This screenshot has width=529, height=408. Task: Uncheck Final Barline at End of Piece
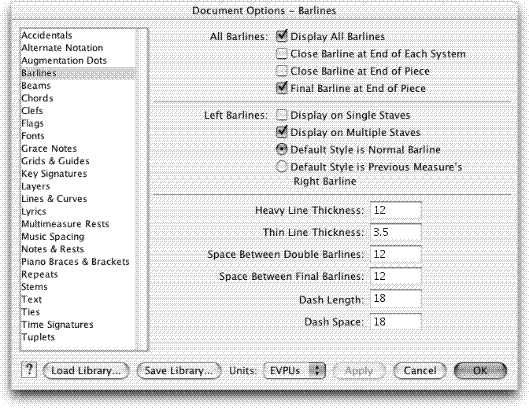[282, 88]
